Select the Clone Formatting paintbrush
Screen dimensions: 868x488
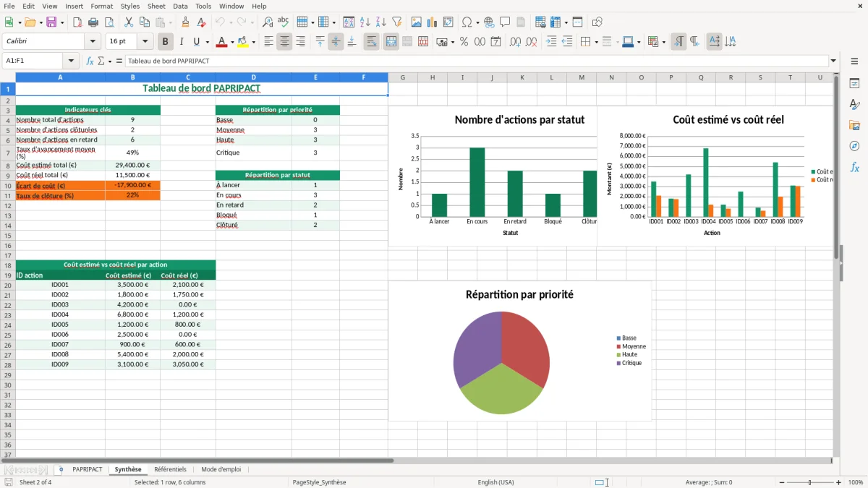185,22
